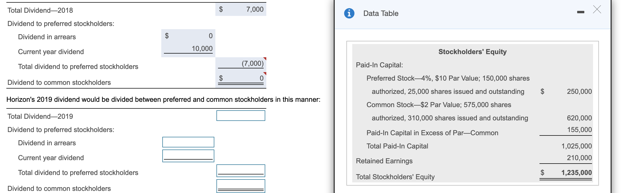Select the 1,025,000 Total Paid-In Capital amount

click(x=576, y=146)
